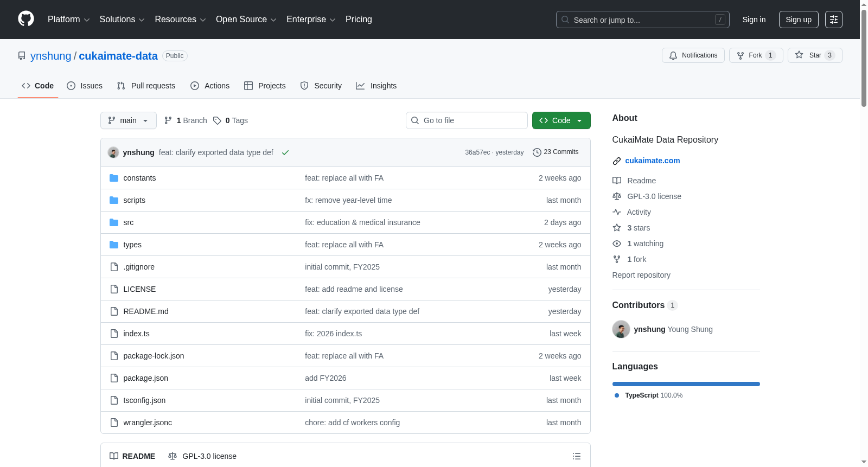Click the contributor avatar for ynshung
The width and height of the screenshot is (868, 467).
(x=621, y=329)
